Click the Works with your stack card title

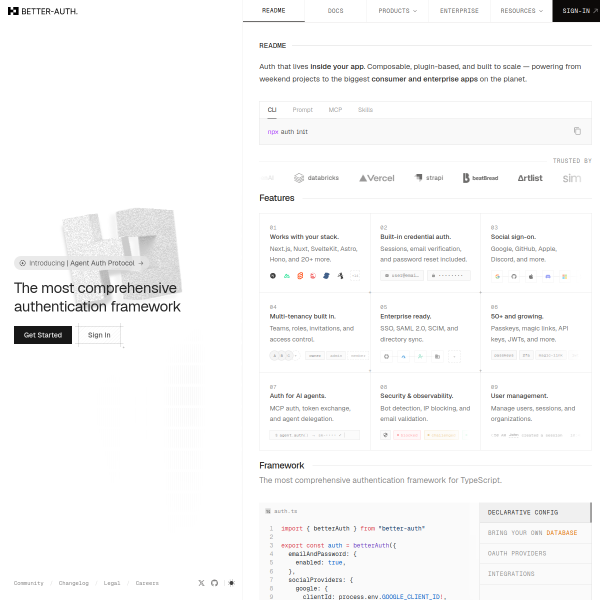304,237
